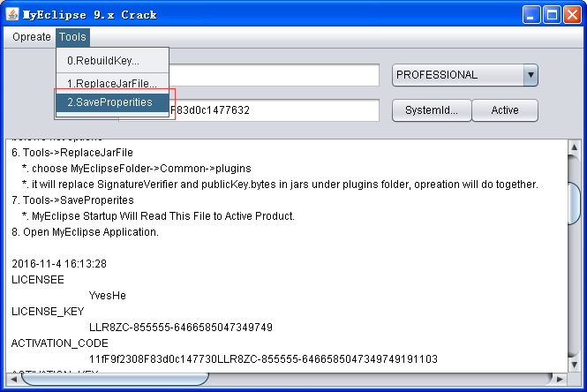Viewport: 587px width, 392px height.
Task: Click horizontal scrollbar left arrow
Action: point(13,379)
